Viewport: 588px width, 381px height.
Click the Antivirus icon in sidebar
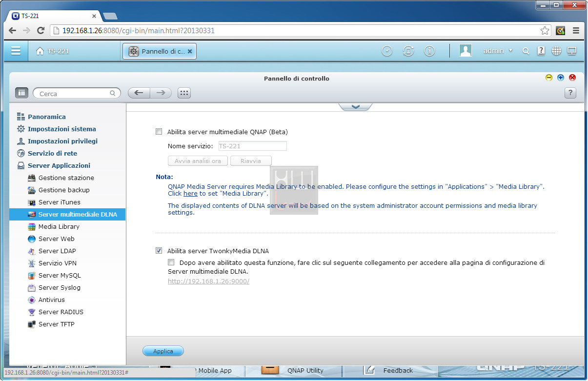(32, 300)
